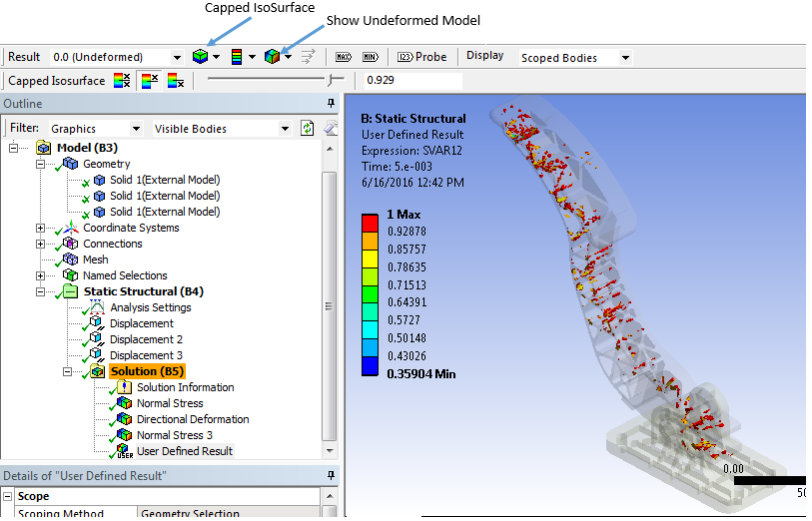This screenshot has width=812, height=521.
Task: Select Analysis Settings under Static Structural
Action: 150,307
